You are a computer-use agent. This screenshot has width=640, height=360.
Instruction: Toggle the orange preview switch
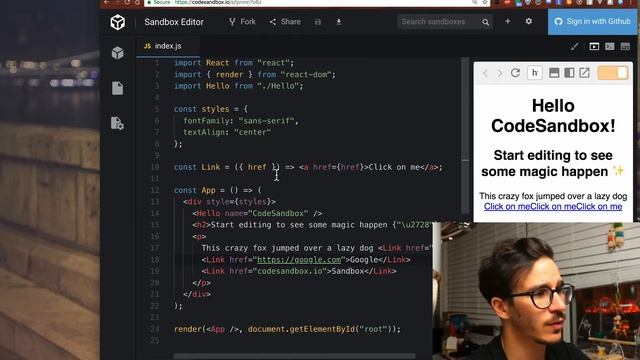pyautogui.click(x=613, y=73)
